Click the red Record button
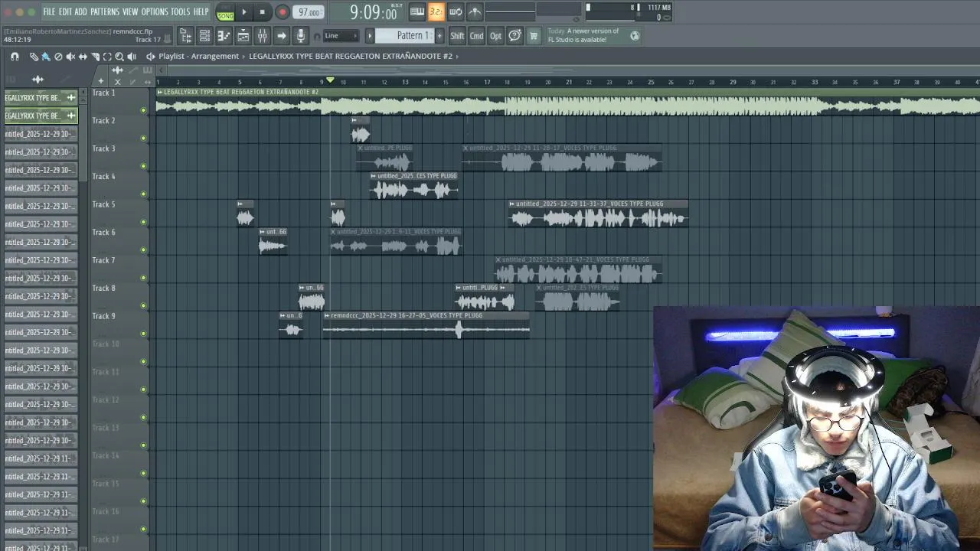 pos(282,11)
